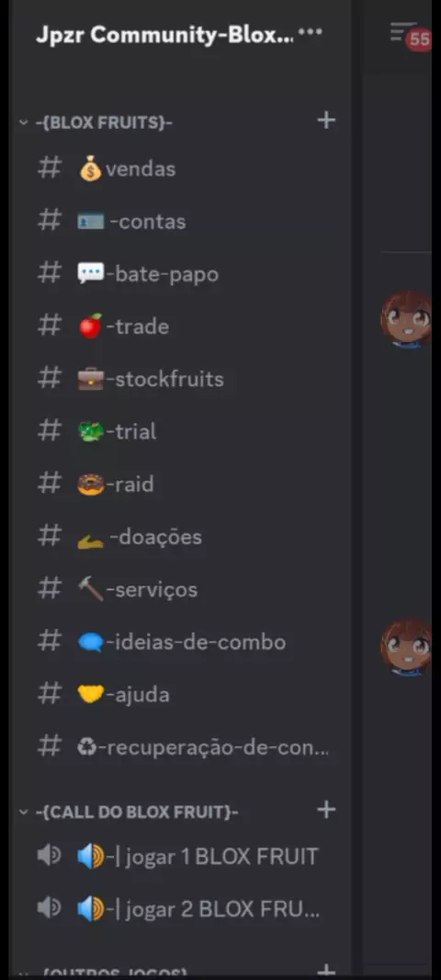Open the ideias-de-combo channel
This screenshot has height=980, width=441.
181,642
